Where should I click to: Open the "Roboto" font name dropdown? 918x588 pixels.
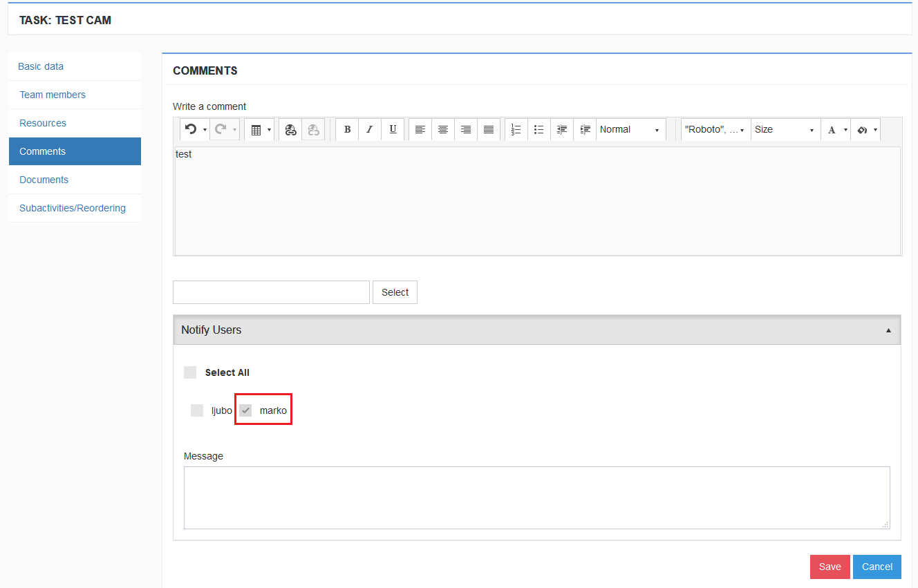pyautogui.click(x=715, y=130)
